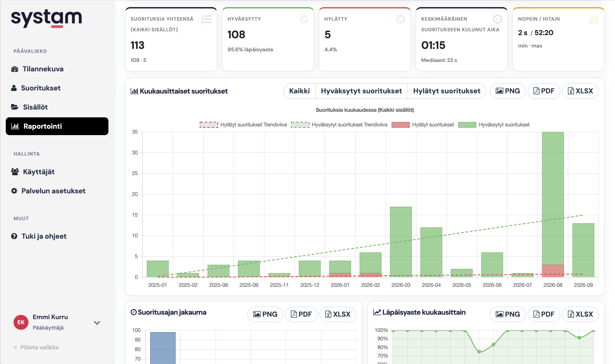Screen dimensions: 615x364
Task: Click the Raportointi bar chart icon
Action: point(15,126)
